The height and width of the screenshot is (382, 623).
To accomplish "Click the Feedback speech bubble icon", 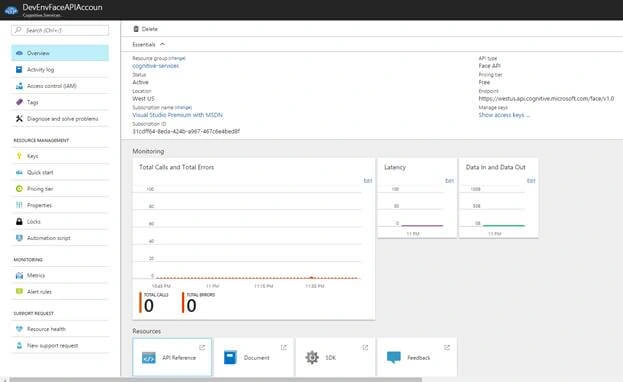I will click(393, 357).
